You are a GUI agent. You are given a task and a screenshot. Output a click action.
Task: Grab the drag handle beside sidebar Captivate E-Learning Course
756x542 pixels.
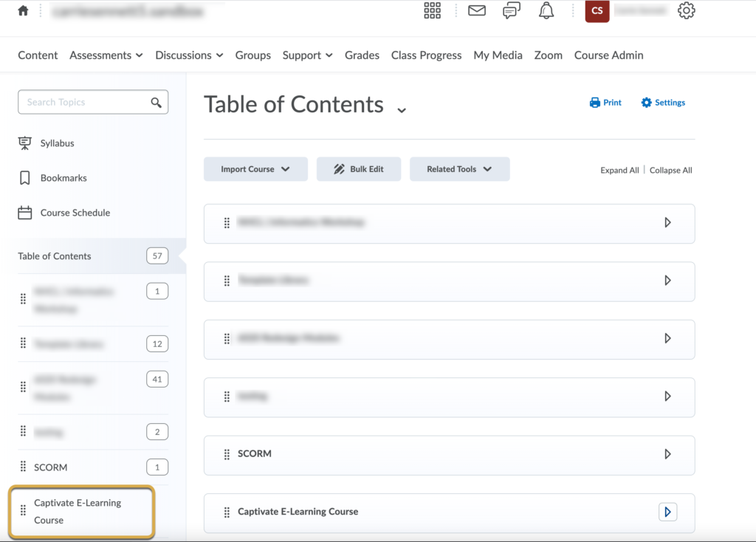23,510
